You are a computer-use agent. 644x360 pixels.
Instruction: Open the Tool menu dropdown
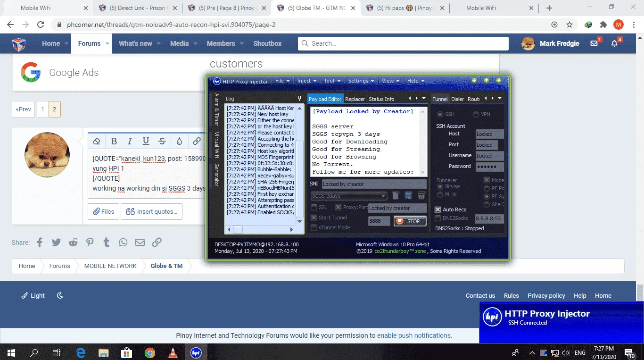tap(332, 81)
